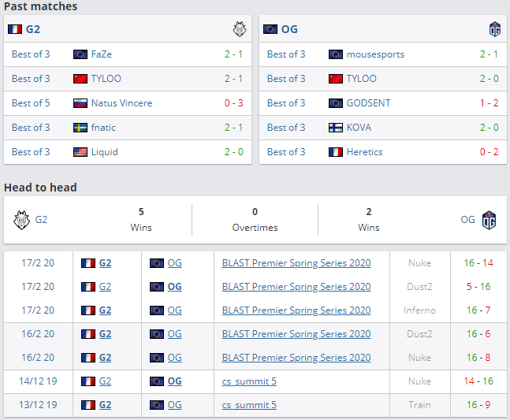
Task: Click the 14 - 16 Nuke score
Action: 478,381
